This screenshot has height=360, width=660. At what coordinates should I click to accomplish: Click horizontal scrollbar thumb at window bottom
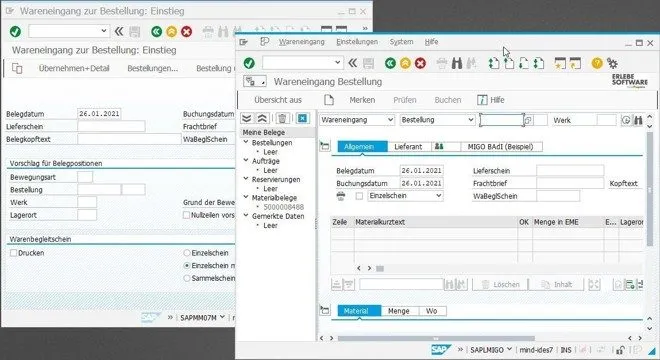[436, 338]
